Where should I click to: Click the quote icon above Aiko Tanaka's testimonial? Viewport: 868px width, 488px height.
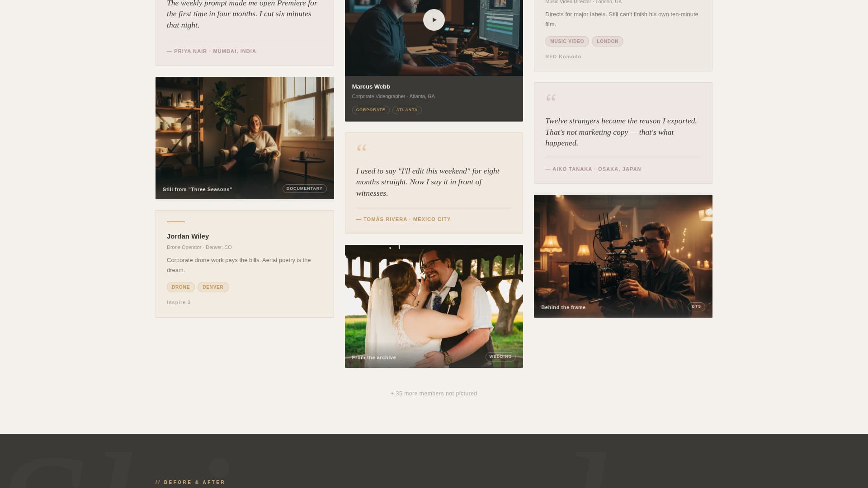(x=551, y=98)
